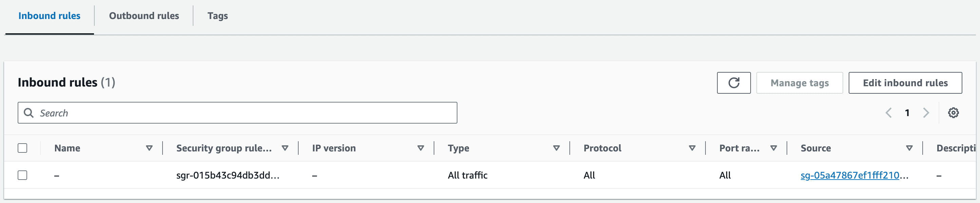980x203 pixels.
Task: Focus the inbound rules Search field
Action: coord(238,113)
